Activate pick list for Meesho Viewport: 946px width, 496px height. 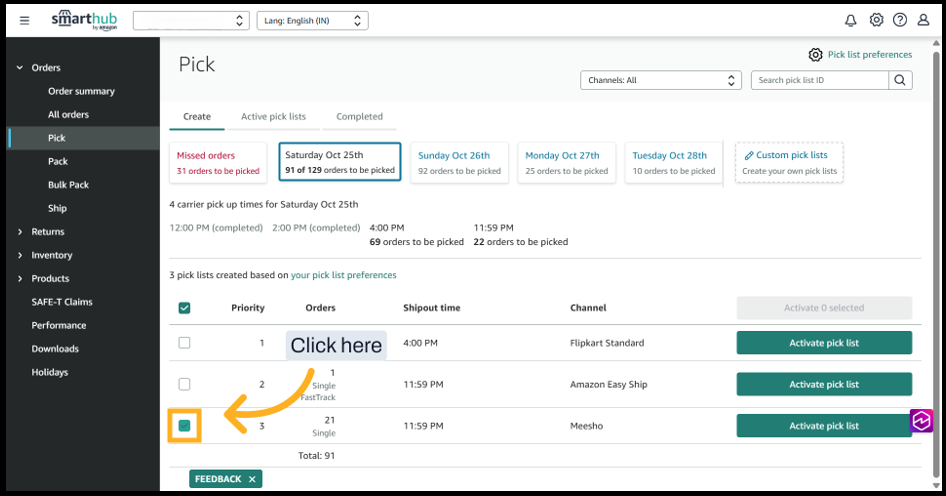(824, 426)
